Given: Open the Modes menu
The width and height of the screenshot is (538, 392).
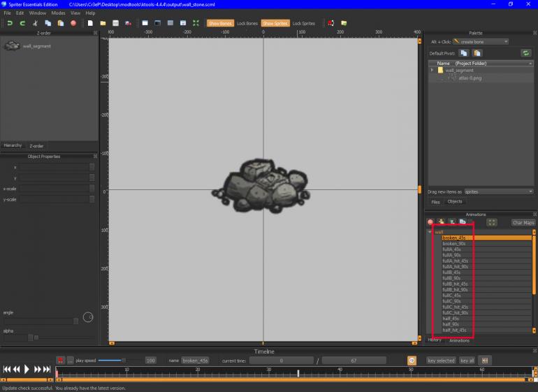Looking at the screenshot, I should point(58,13).
